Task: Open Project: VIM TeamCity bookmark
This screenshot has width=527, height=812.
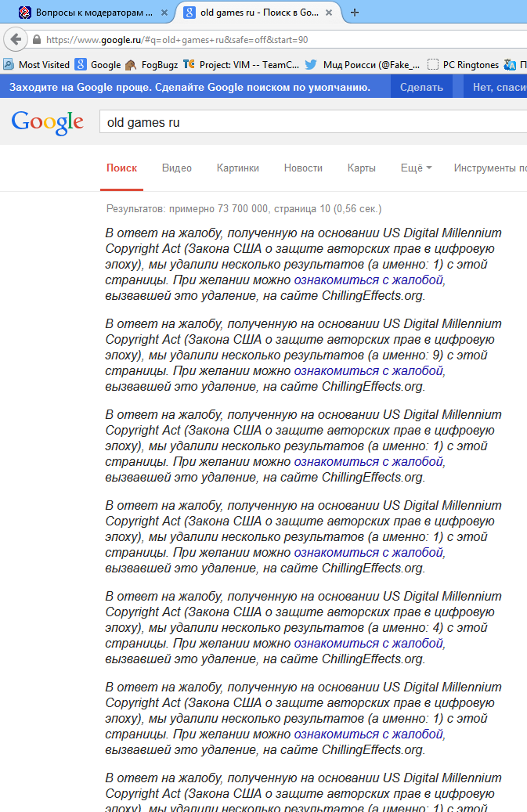Action: pyautogui.click(x=241, y=65)
